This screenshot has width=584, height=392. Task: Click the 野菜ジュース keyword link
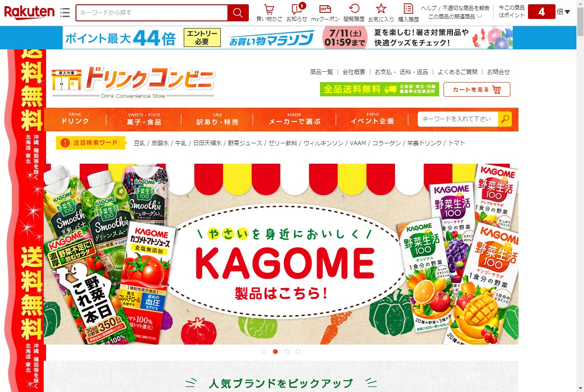pyautogui.click(x=244, y=143)
